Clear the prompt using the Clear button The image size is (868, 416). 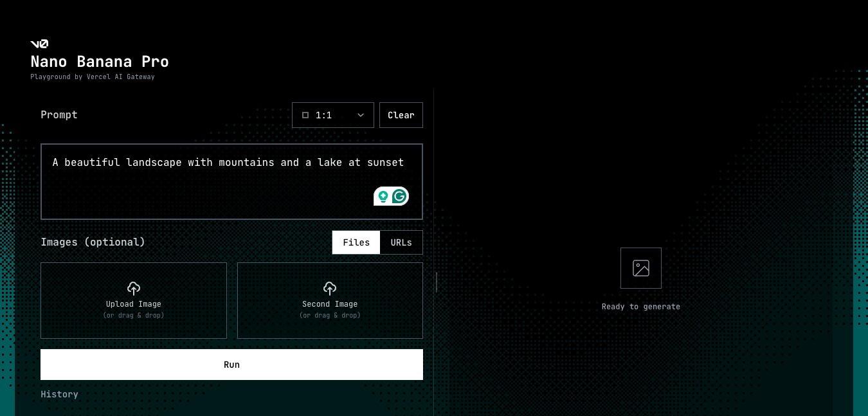(x=401, y=115)
